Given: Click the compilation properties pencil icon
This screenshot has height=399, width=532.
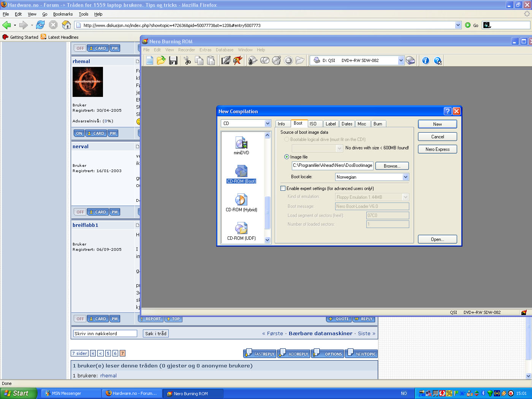Looking at the screenshot, I should coord(226,60).
